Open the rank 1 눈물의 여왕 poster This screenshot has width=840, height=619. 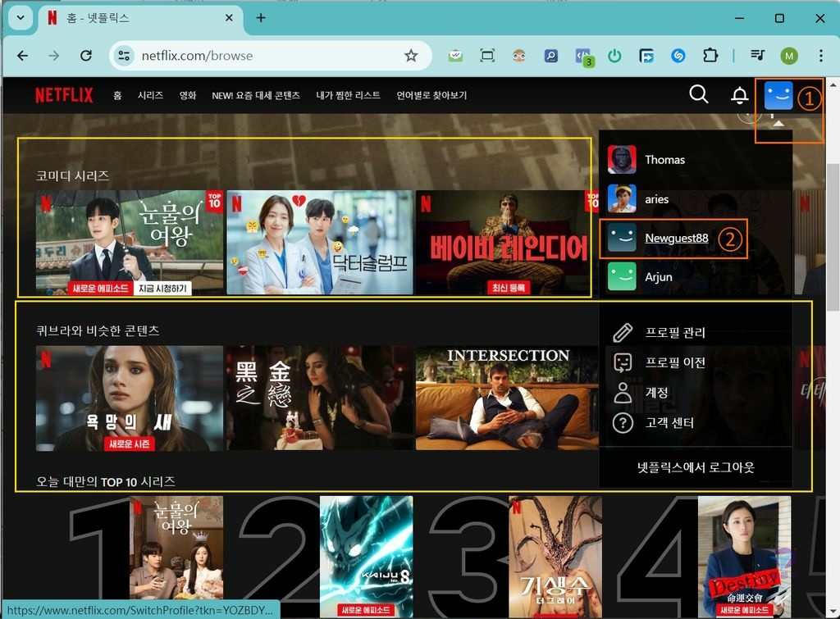pos(177,548)
